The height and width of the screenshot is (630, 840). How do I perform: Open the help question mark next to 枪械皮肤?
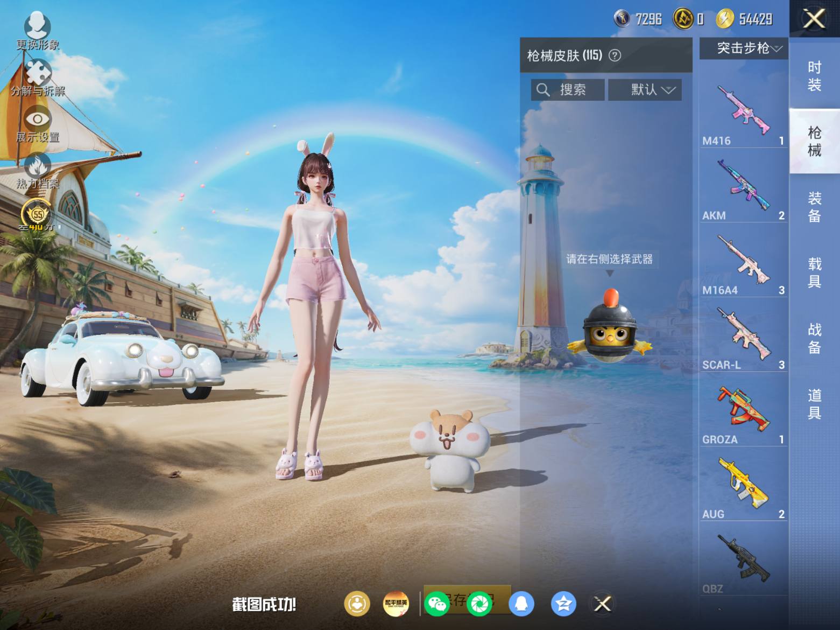click(615, 55)
